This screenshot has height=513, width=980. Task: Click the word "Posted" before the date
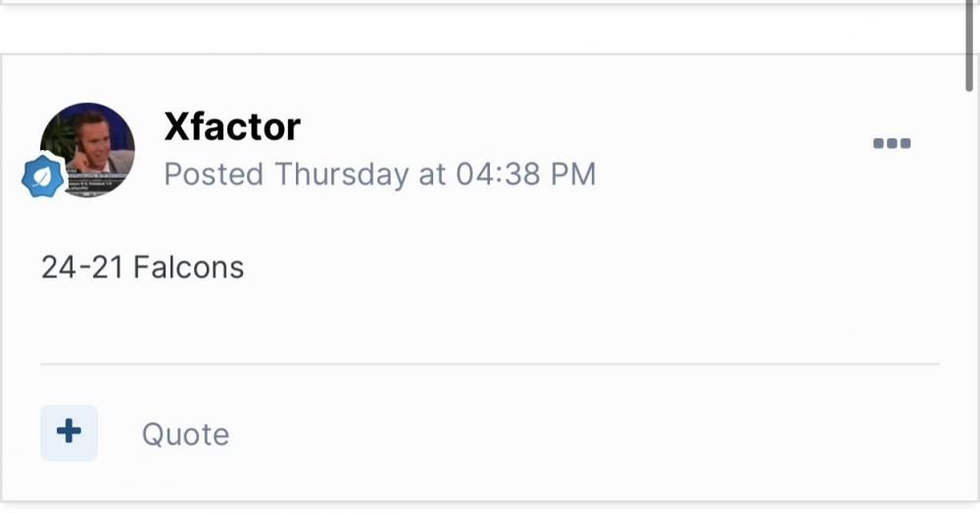(214, 175)
